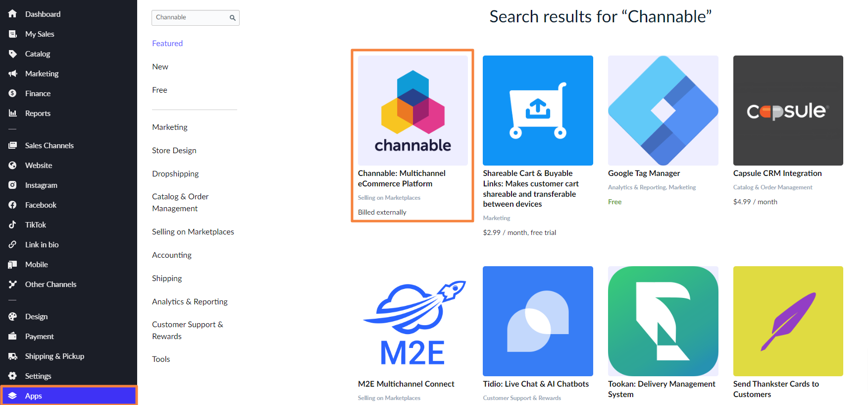Click the Marketing megaphone icon
868x405 pixels.
(13, 73)
